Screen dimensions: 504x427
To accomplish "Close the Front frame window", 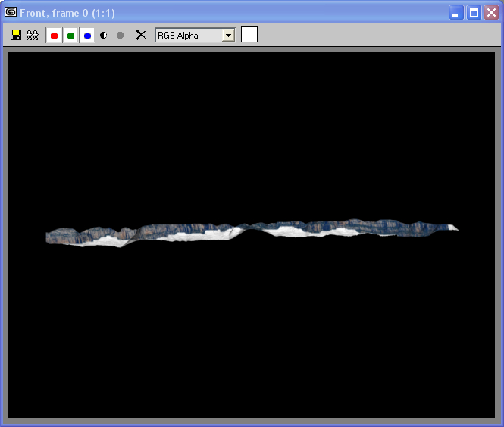I will [x=491, y=13].
